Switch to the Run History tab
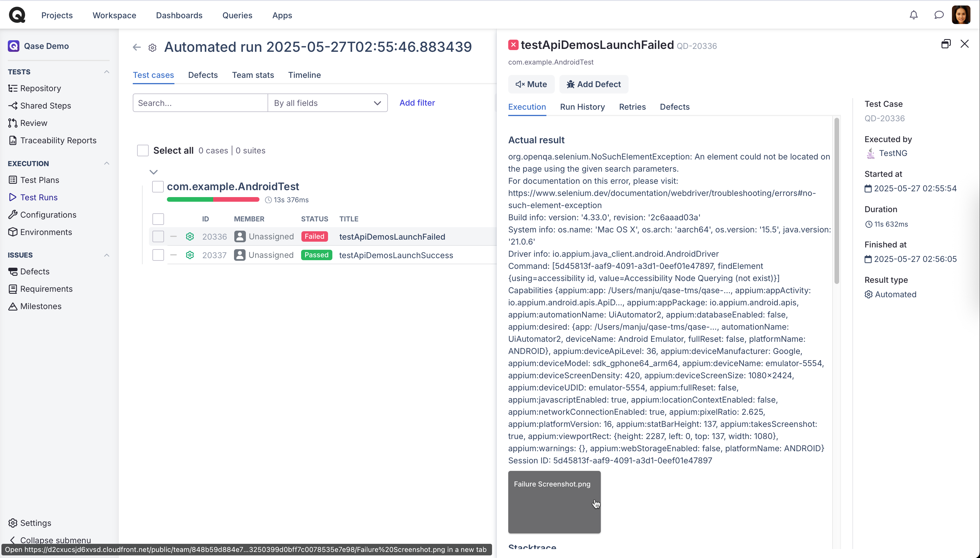This screenshot has height=558, width=980. click(x=582, y=107)
